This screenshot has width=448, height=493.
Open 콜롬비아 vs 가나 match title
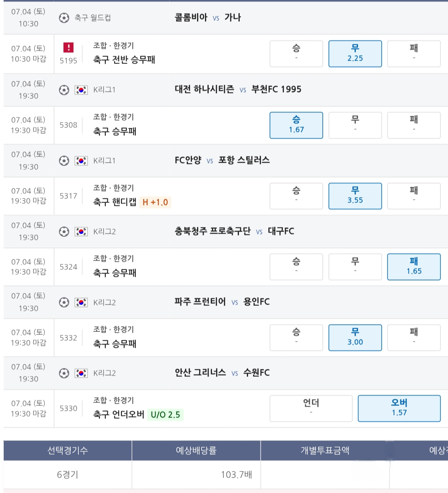(208, 17)
